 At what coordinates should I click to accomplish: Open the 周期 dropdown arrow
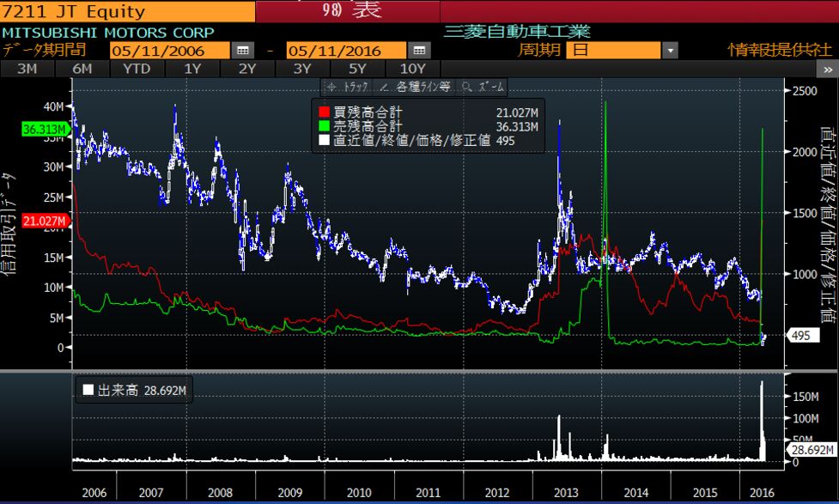click(670, 51)
